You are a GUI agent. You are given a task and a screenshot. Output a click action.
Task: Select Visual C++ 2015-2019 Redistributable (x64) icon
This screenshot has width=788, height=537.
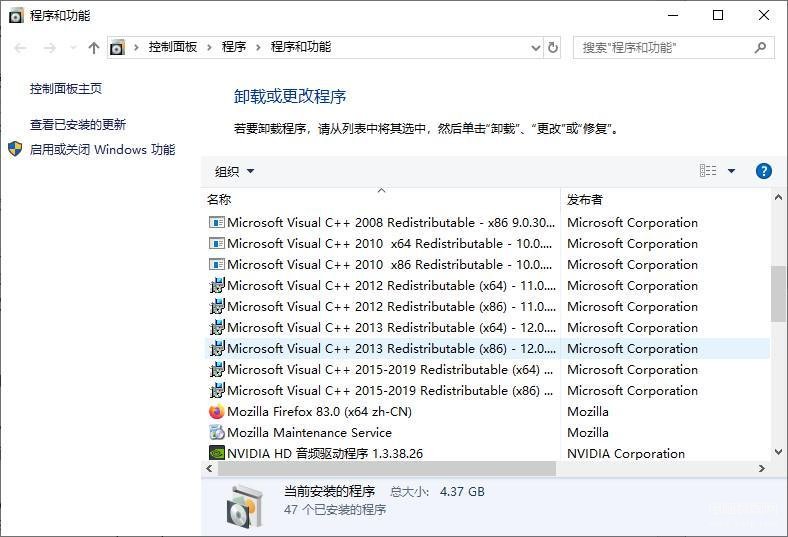point(217,370)
